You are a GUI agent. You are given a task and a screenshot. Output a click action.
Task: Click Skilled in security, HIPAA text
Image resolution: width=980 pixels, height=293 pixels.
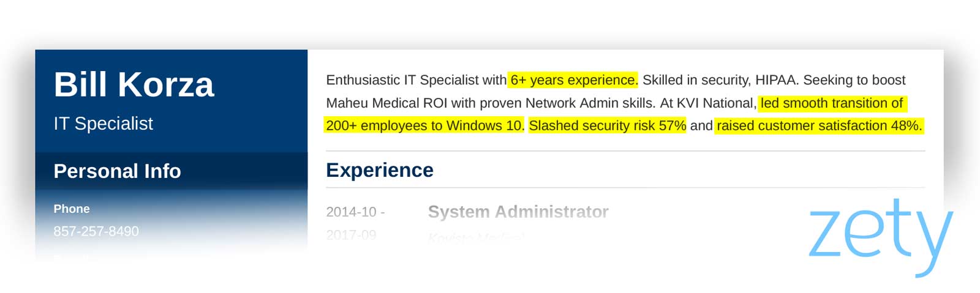click(720, 80)
